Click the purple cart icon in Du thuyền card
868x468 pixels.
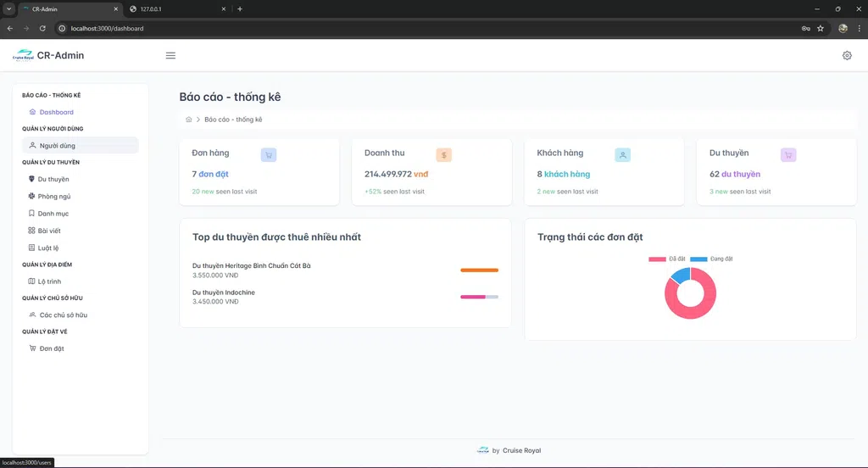pos(788,155)
